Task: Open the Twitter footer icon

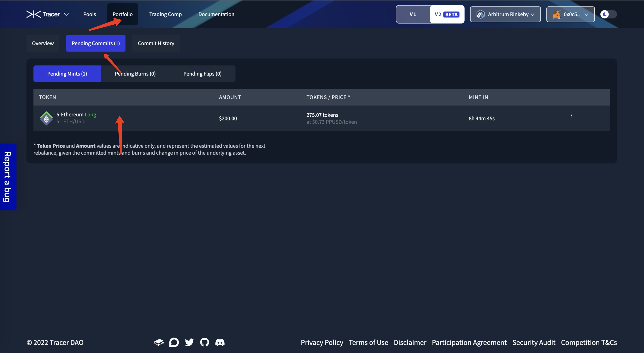Action: click(x=189, y=342)
